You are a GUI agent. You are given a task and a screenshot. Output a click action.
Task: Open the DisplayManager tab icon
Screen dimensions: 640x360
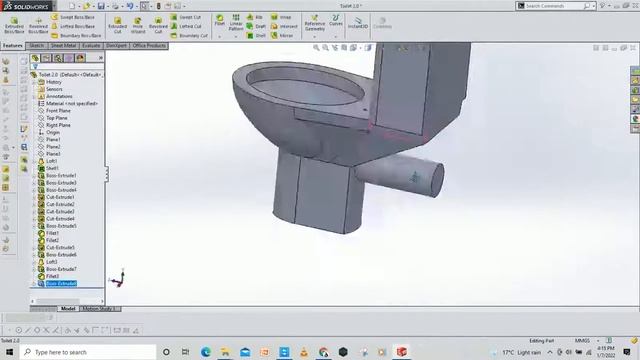(80, 58)
